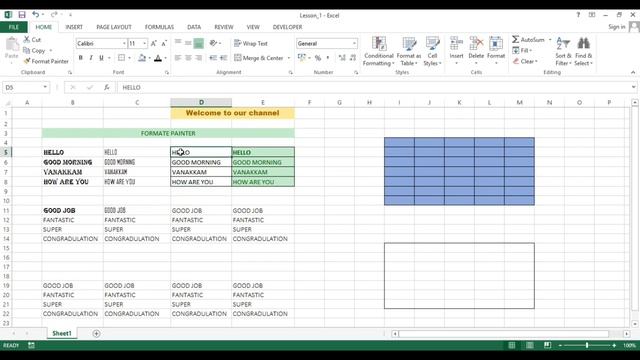Select cell E5 with green HELLO
The width and height of the screenshot is (640, 360).
[x=263, y=152]
